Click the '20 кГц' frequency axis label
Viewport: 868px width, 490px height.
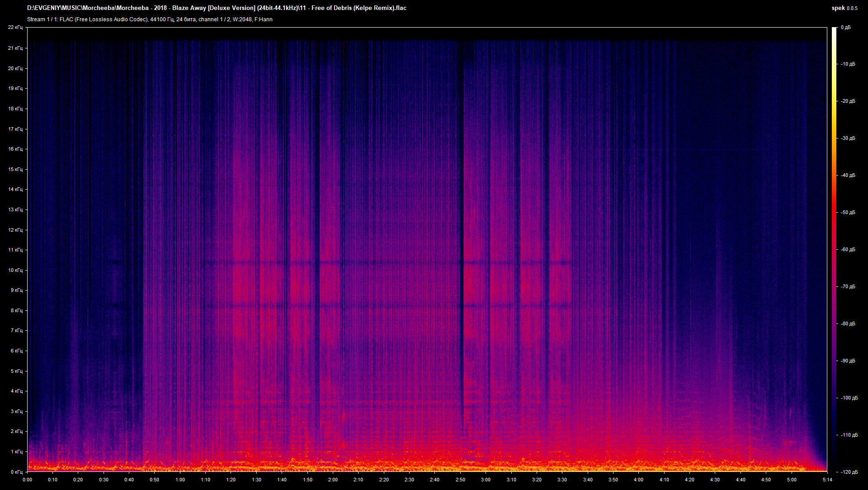coord(15,68)
